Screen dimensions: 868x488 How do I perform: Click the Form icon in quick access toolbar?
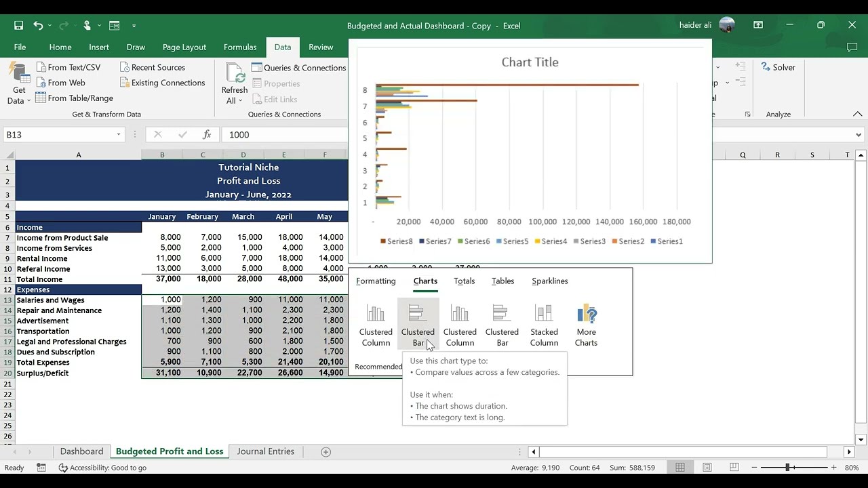click(x=114, y=26)
